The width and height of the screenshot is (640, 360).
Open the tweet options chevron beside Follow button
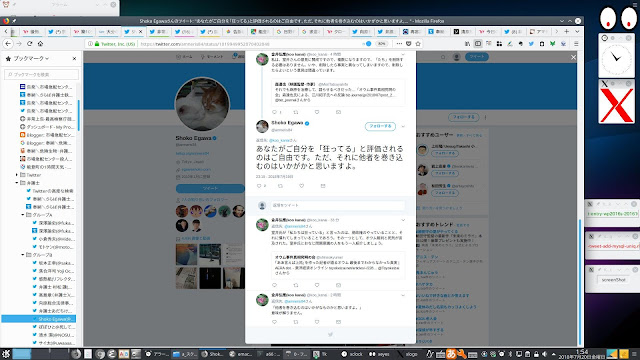click(403, 127)
